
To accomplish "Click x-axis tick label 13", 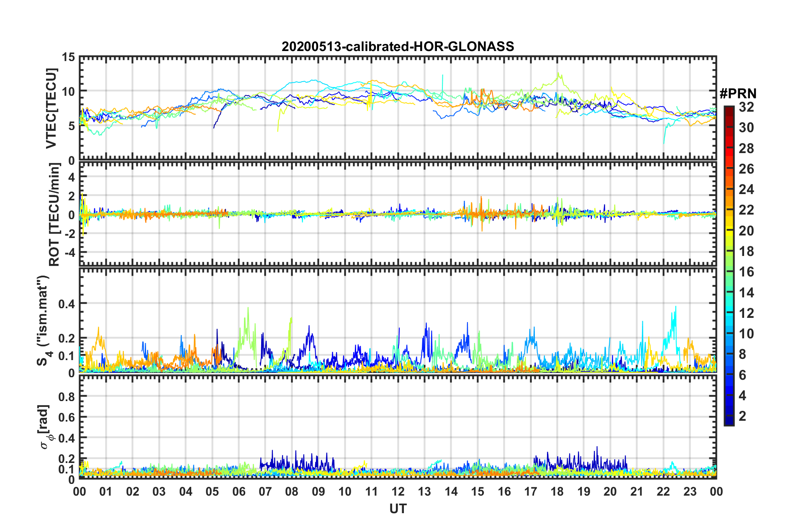I will (424, 491).
